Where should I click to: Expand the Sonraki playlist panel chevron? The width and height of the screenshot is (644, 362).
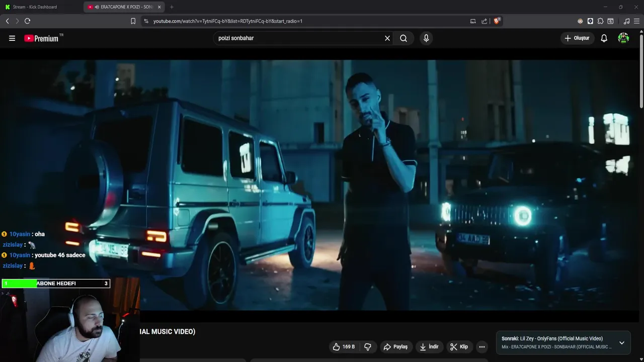[x=622, y=343]
